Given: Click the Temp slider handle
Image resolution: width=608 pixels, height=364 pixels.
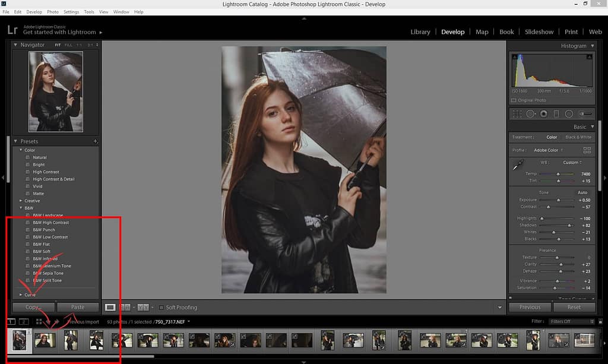Looking at the screenshot, I should click(x=558, y=174).
